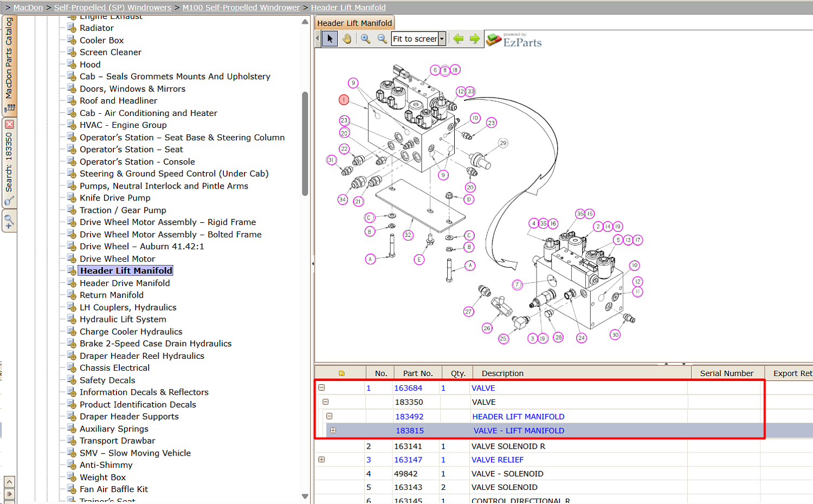Open part number 163684 link
This screenshot has height=504, width=813.
point(408,388)
